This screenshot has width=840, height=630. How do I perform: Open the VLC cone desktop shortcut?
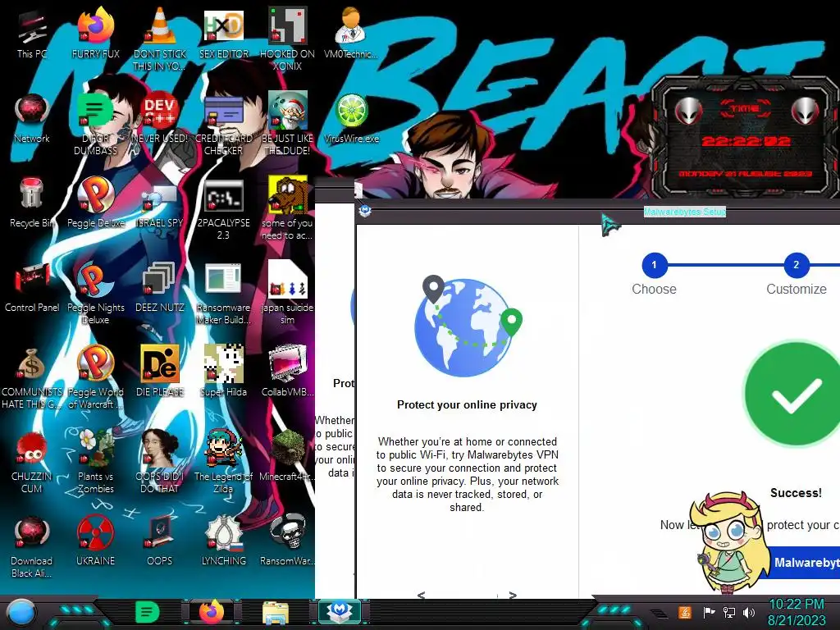160,39
